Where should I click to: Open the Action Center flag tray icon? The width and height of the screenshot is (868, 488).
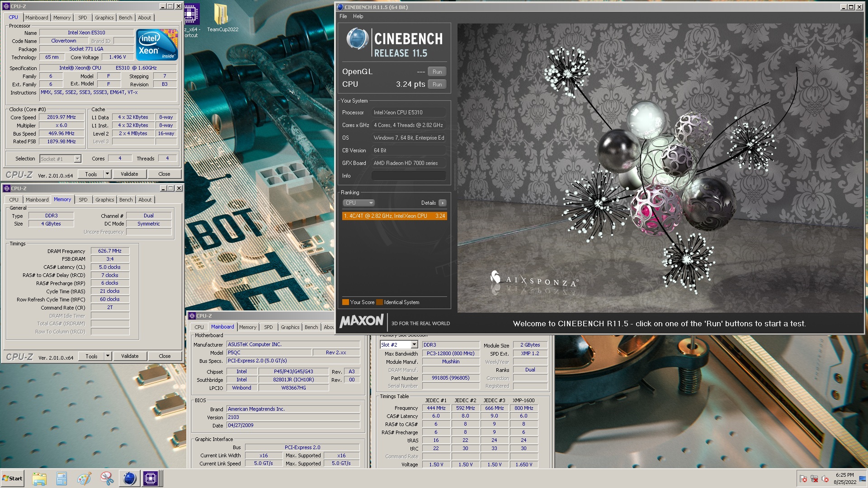(803, 479)
